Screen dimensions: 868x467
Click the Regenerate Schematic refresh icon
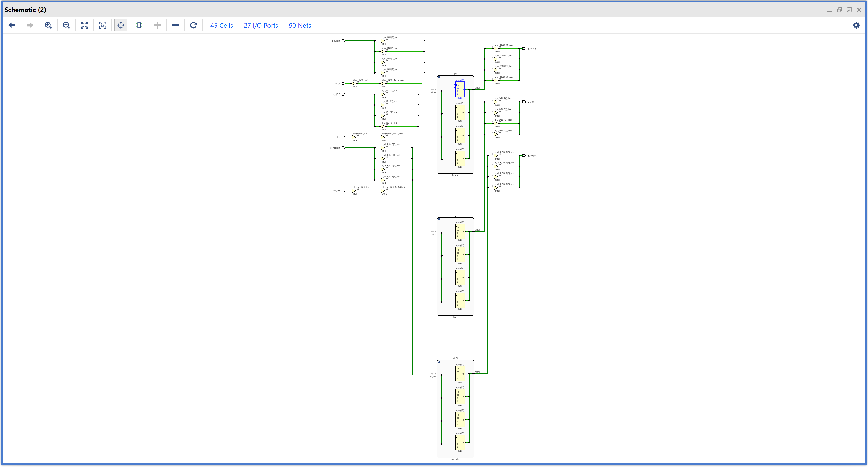pos(193,25)
